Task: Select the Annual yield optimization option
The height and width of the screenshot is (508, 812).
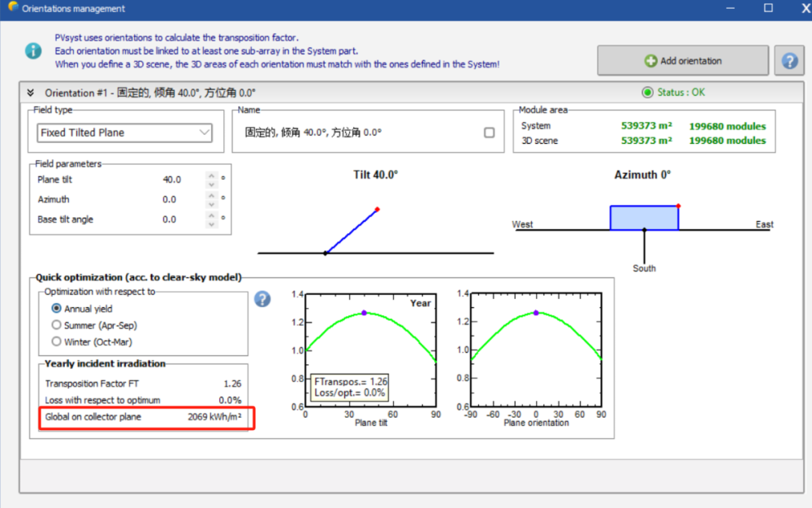Action: [x=57, y=309]
